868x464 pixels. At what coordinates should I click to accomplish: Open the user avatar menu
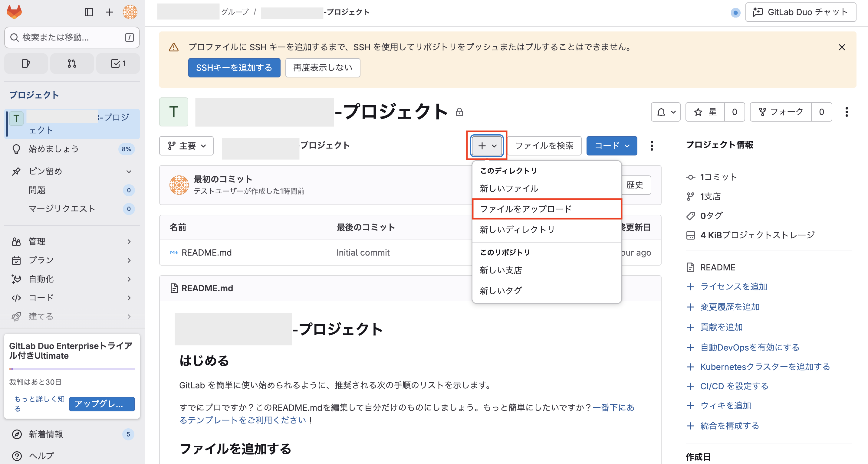point(130,12)
